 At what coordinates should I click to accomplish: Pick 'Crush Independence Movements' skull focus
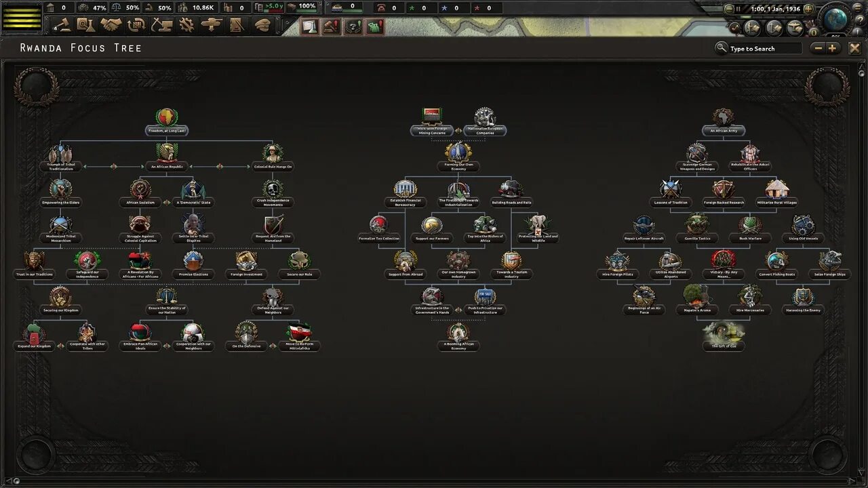tap(273, 195)
